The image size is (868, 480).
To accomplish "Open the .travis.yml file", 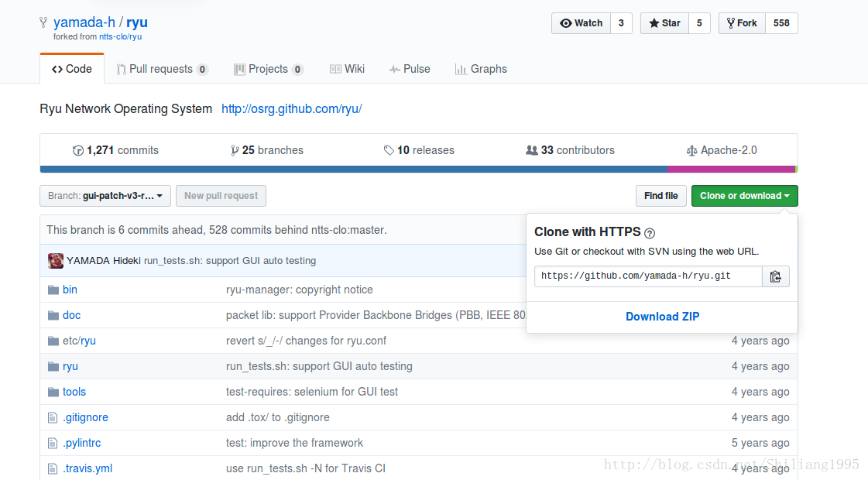I will pos(87,468).
